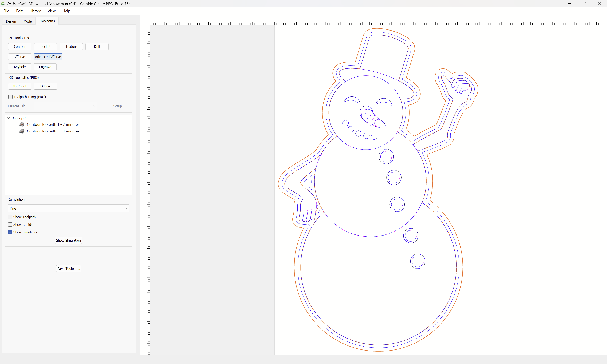The width and height of the screenshot is (607, 364).
Task: Create an Advanced VCarve toolpath
Action: pyautogui.click(x=48, y=57)
